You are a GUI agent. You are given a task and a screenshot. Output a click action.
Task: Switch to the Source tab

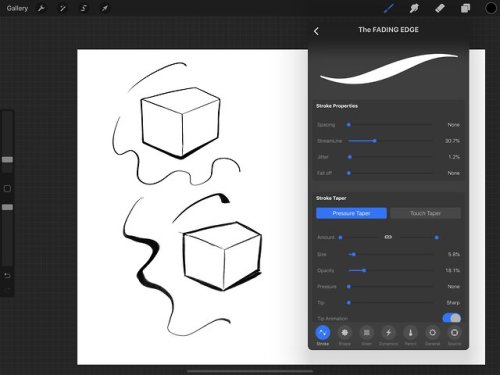tap(454, 335)
